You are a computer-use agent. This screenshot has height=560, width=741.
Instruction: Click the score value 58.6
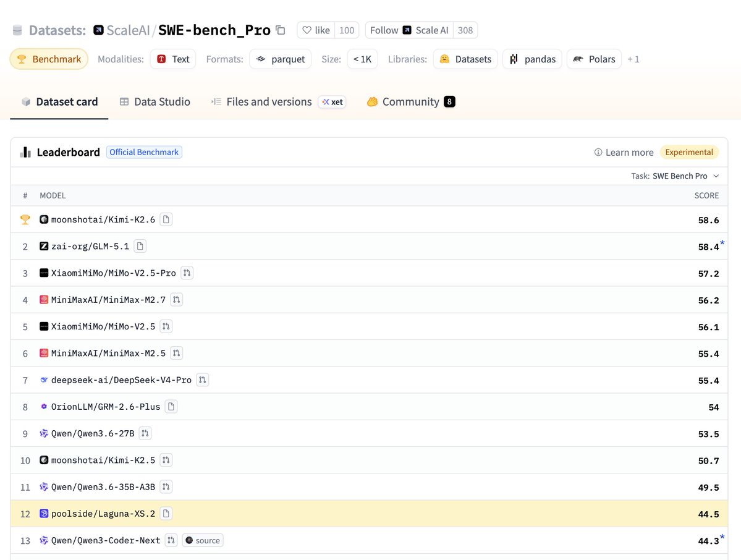(708, 220)
